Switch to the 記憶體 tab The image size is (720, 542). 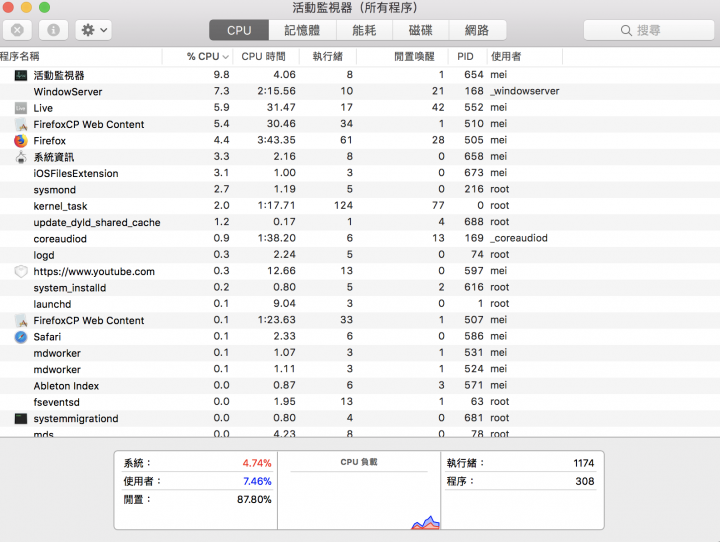[302, 30]
